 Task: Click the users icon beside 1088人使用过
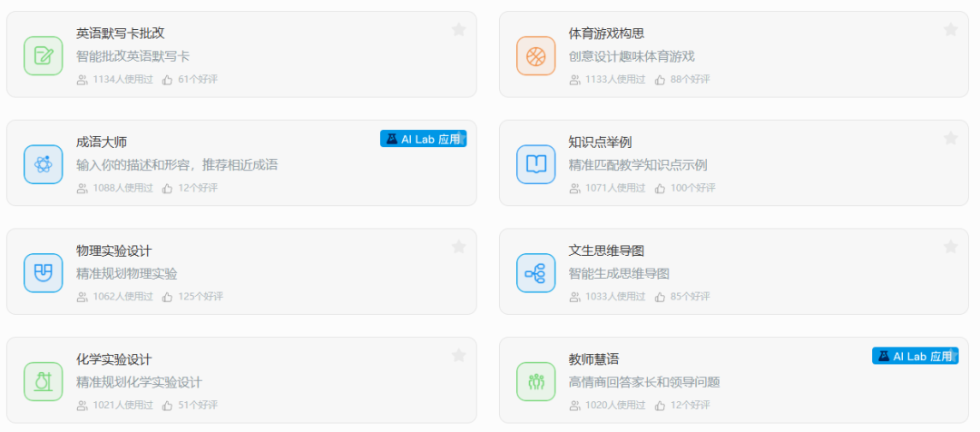tap(82, 188)
